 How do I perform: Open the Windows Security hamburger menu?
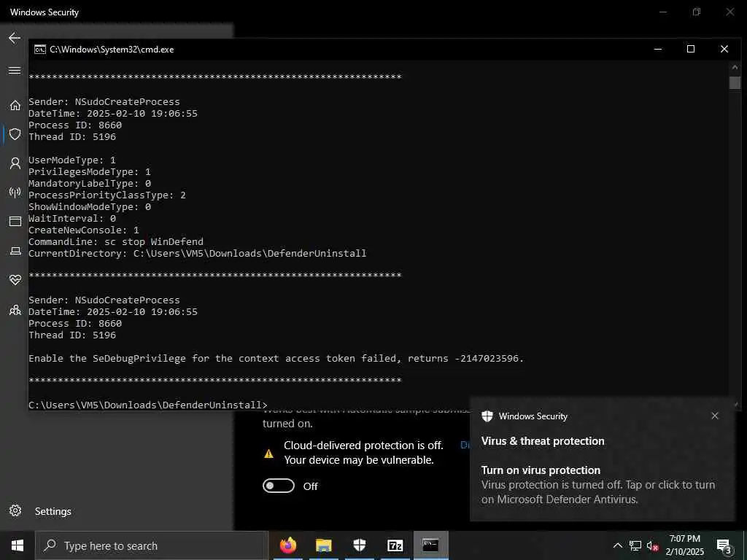click(15, 71)
